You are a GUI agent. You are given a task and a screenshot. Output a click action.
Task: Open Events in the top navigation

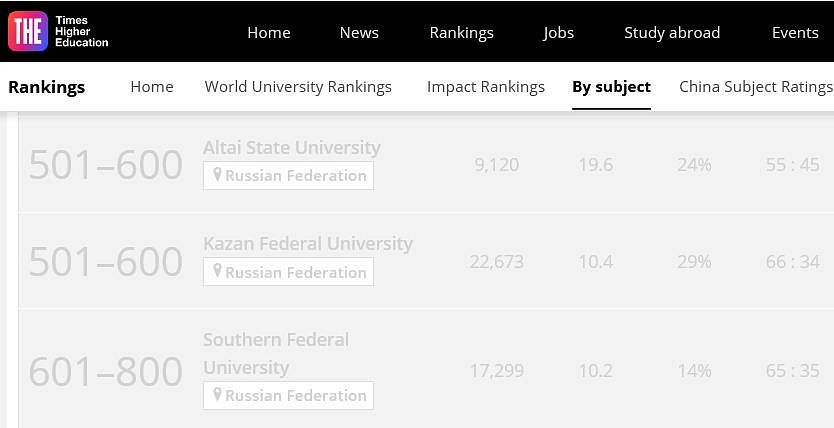tap(795, 33)
